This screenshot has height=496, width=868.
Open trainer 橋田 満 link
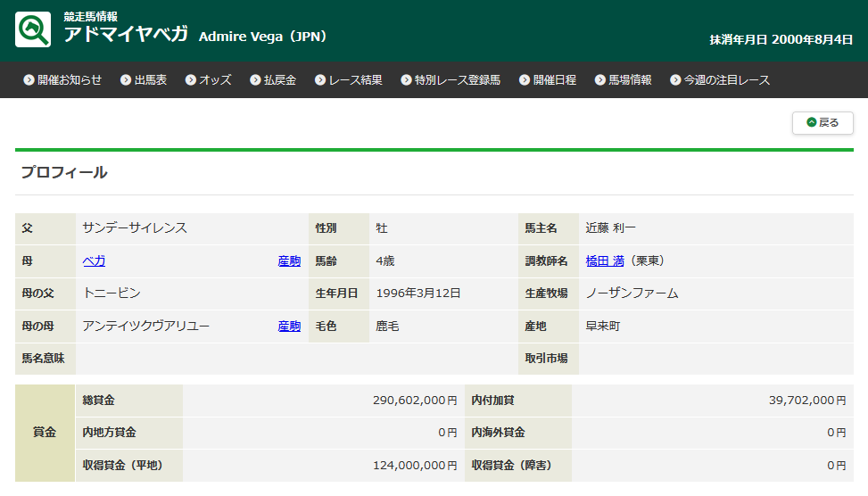pos(605,260)
